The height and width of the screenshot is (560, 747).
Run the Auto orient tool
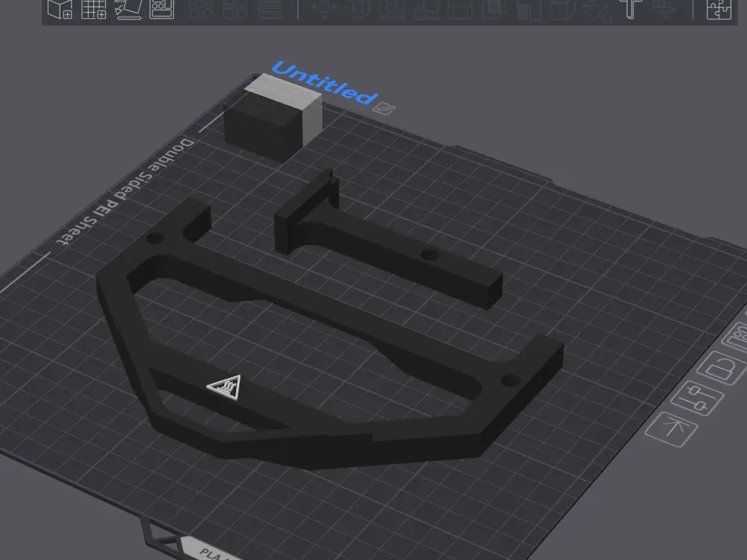128,9
